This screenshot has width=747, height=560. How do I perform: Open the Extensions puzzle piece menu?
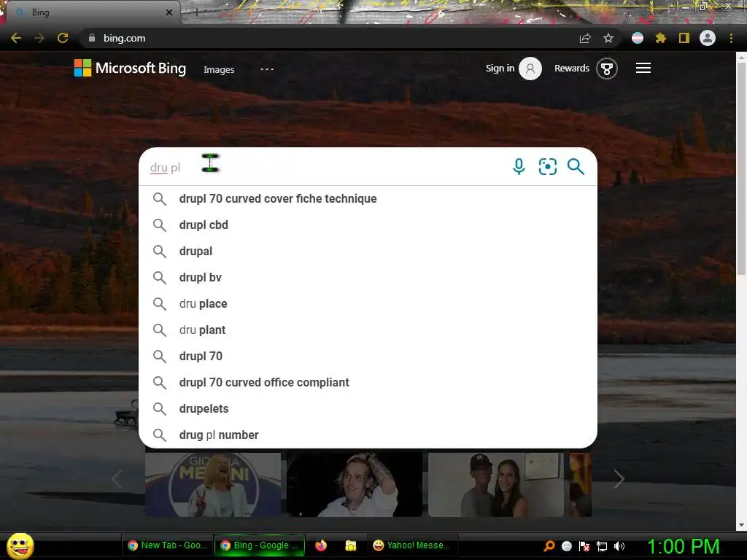[661, 38]
